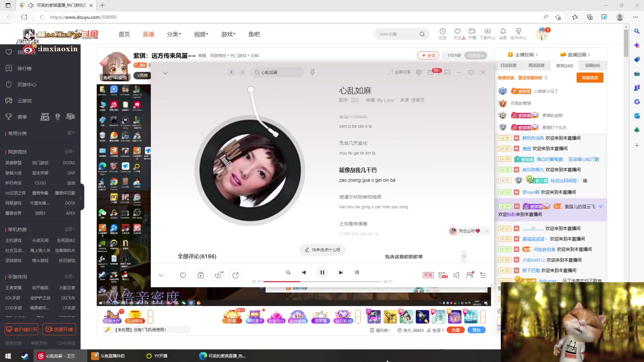This screenshot has width=644, height=362.
Task: Switch to the 钻粉(66) tab
Action: click(x=592, y=65)
